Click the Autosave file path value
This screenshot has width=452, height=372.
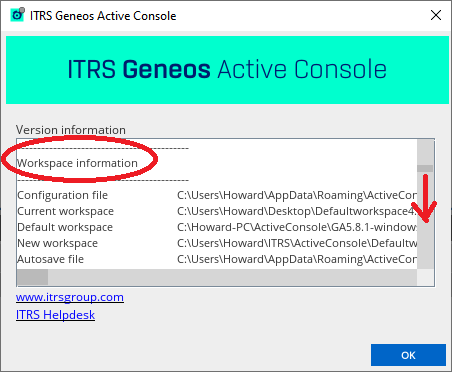[x=297, y=259]
